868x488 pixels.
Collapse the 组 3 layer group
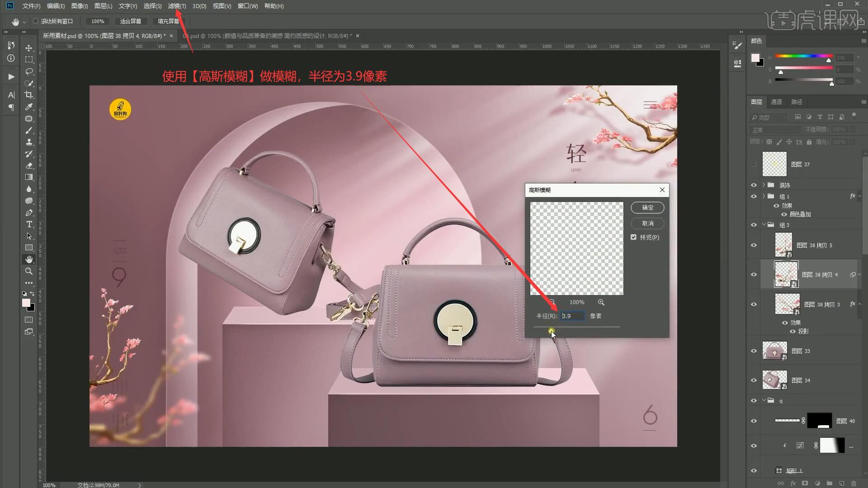tap(764, 225)
